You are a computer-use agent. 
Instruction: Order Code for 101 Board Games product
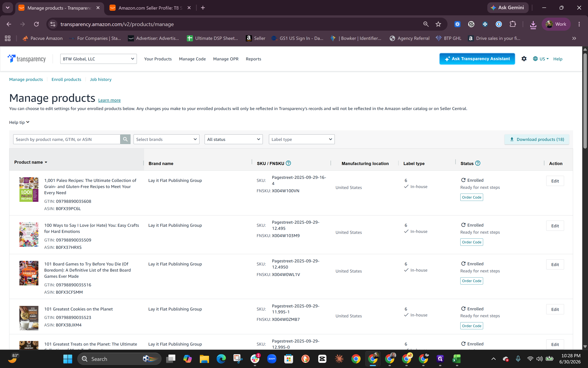click(472, 281)
